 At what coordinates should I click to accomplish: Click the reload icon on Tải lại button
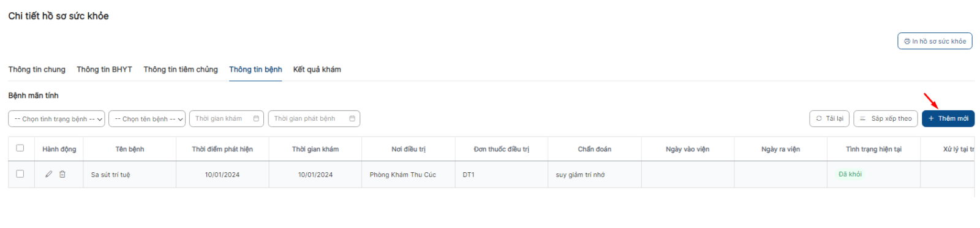point(819,118)
